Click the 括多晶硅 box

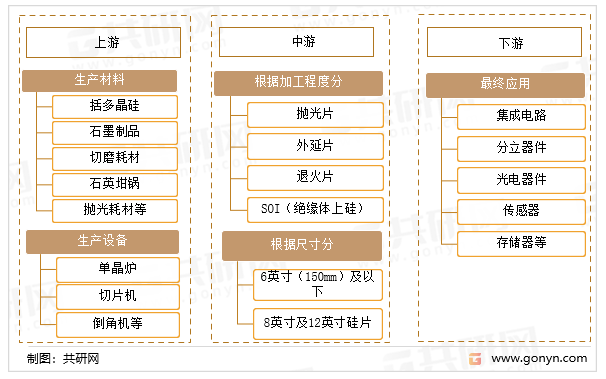(x=115, y=107)
